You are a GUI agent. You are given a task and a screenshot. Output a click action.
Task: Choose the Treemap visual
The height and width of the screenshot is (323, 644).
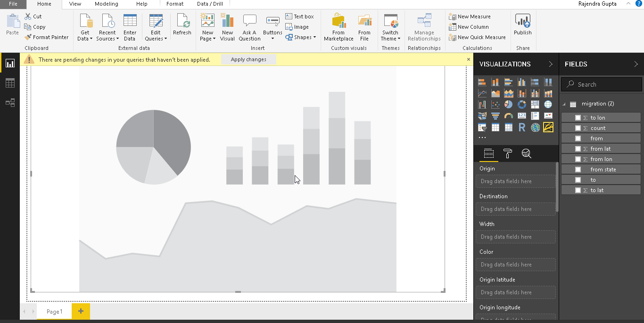point(535,105)
